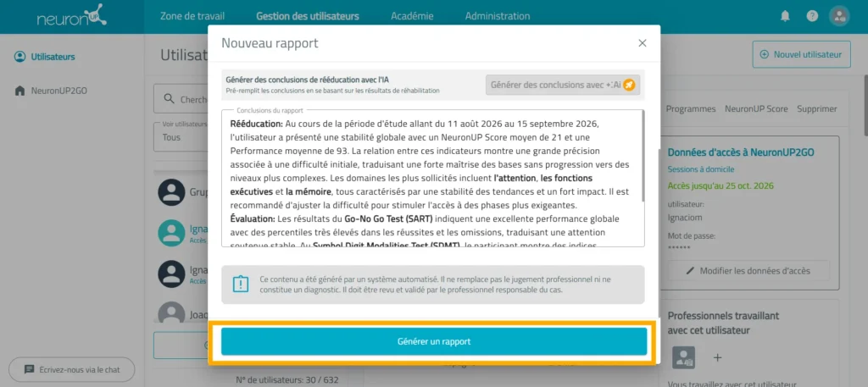Click the masked password value
Image resolution: width=868 pixels, height=387 pixels.
[x=679, y=246]
